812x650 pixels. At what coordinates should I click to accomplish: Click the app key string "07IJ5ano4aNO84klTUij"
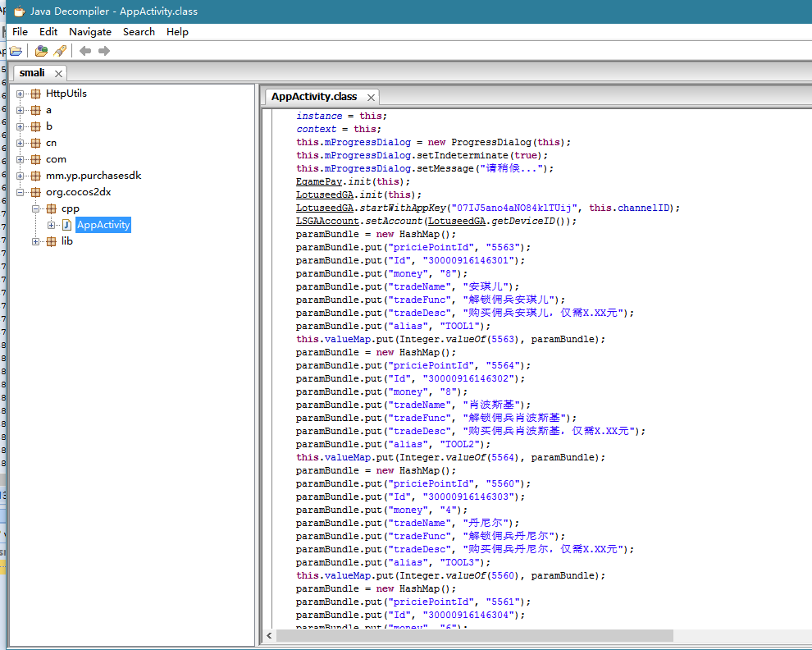pyautogui.click(x=514, y=208)
